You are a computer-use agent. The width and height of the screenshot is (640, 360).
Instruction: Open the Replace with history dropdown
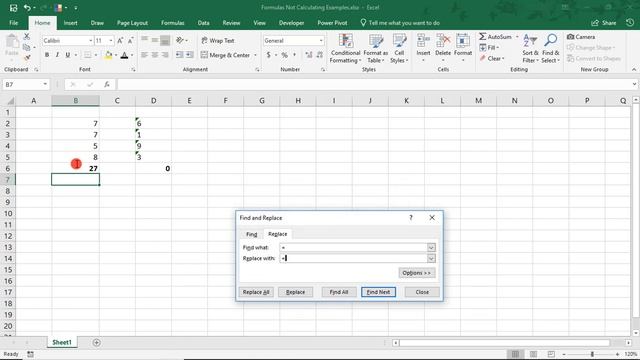[431, 258]
